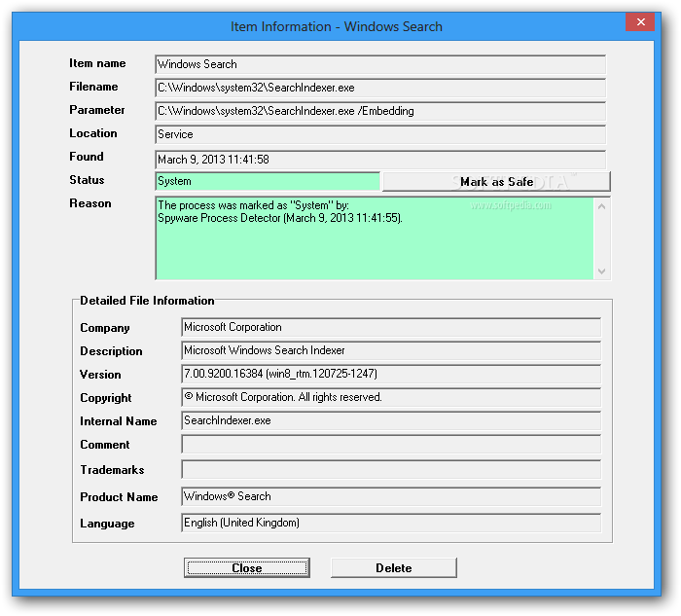Click the Description field Microsoft Windows Search Indexer
Image resolution: width=681 pixels, height=616 pixels.
pos(391,350)
